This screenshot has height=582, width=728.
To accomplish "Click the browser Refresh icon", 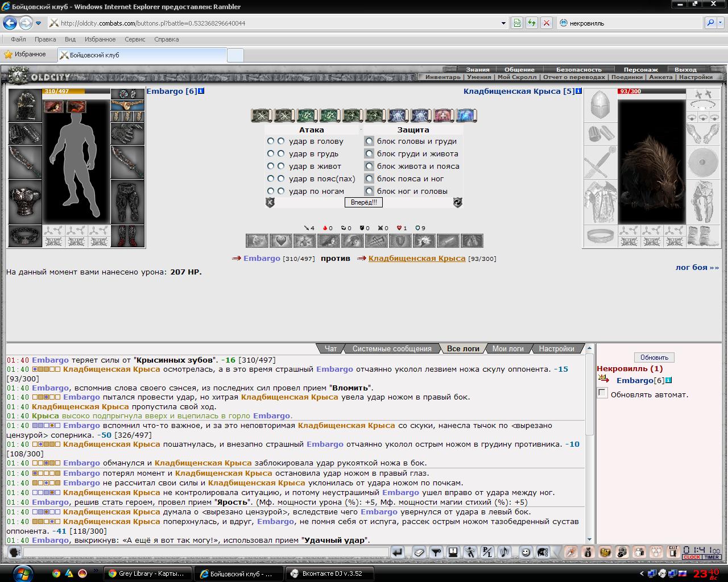I will (x=532, y=23).
